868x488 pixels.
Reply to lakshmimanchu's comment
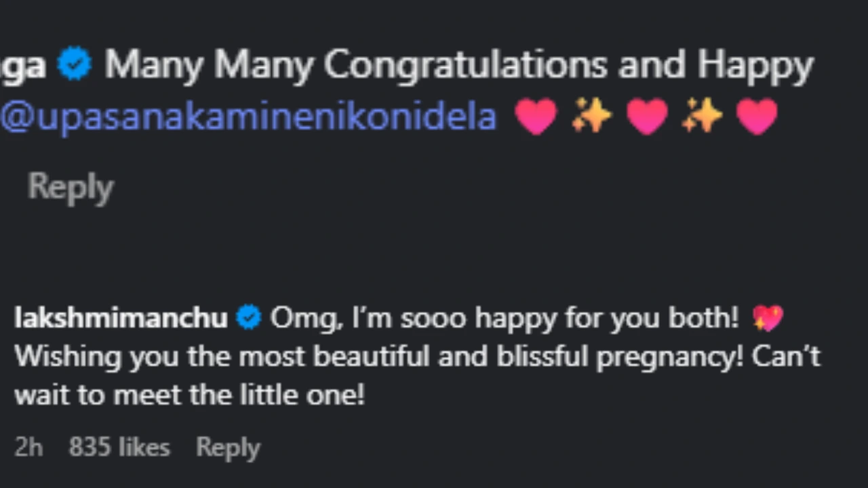click(228, 447)
